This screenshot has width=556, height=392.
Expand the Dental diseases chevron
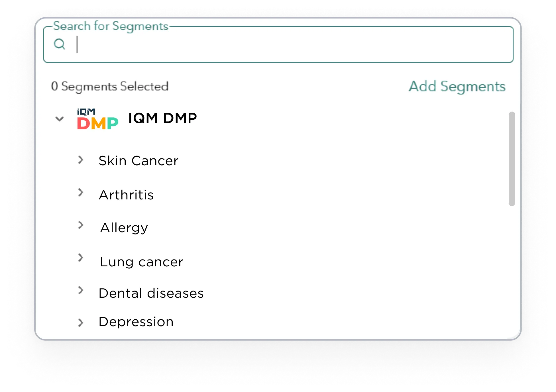point(81,290)
